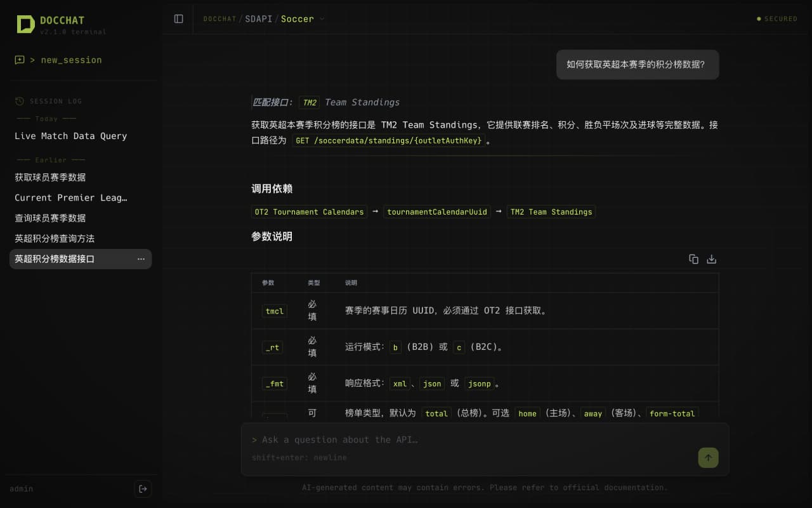Select the Current Premier Leag… session
This screenshot has width=812, height=508.
coord(70,197)
